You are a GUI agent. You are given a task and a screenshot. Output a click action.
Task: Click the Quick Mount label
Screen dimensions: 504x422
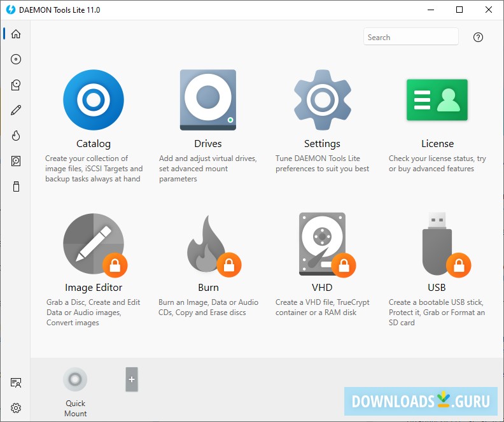click(x=75, y=408)
